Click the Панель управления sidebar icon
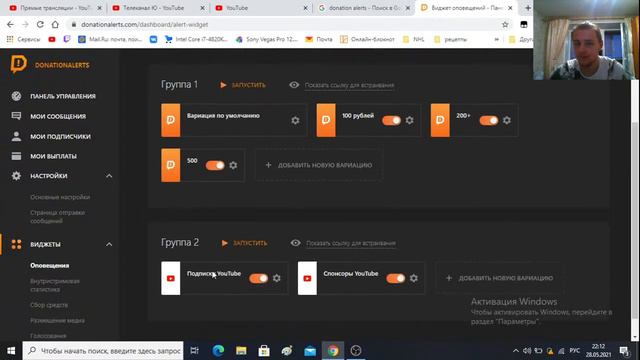This screenshot has height=360, width=640. coord(16,96)
